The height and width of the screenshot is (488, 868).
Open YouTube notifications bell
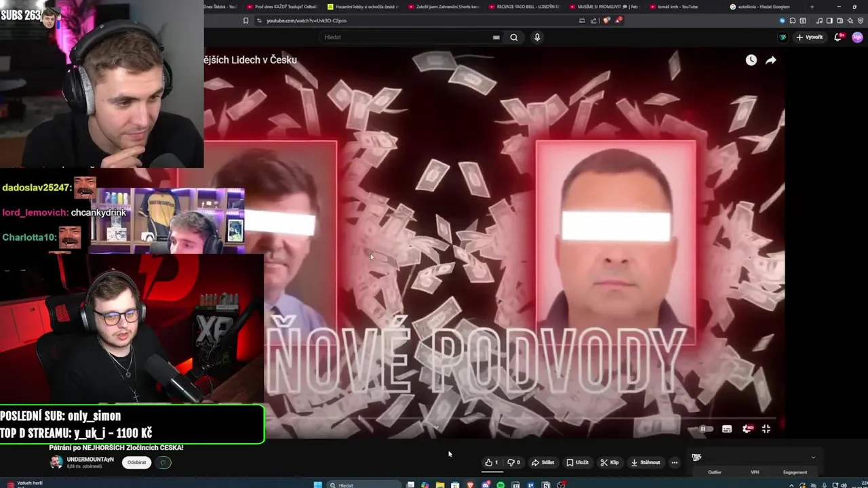tap(838, 37)
